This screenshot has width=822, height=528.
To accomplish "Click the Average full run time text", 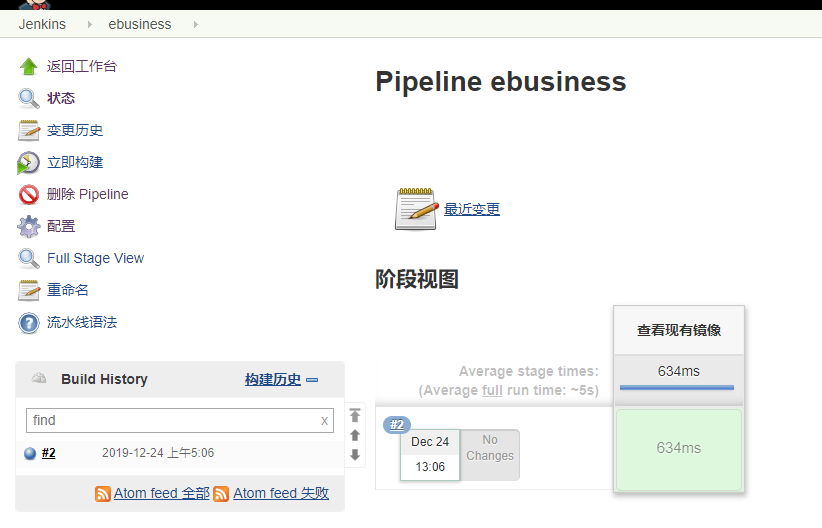I will pos(509,391).
